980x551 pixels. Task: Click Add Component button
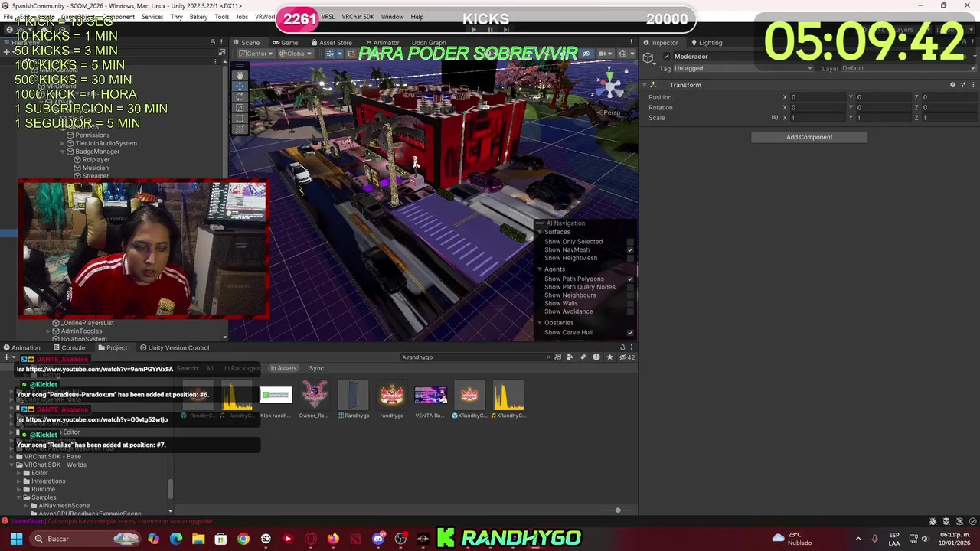click(809, 138)
